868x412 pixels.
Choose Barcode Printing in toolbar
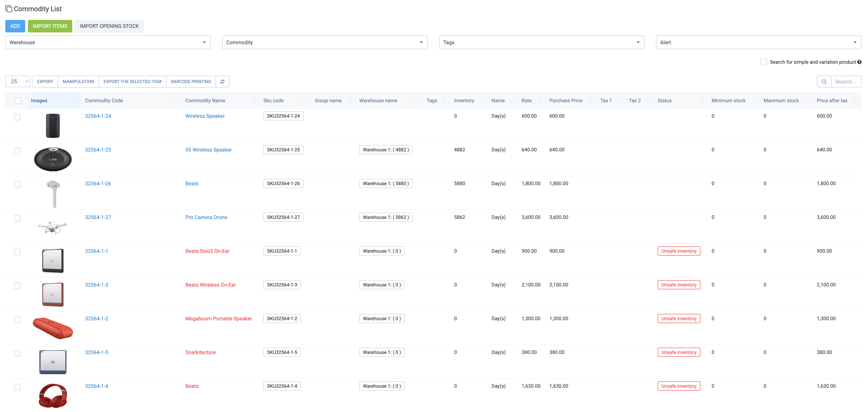click(191, 82)
